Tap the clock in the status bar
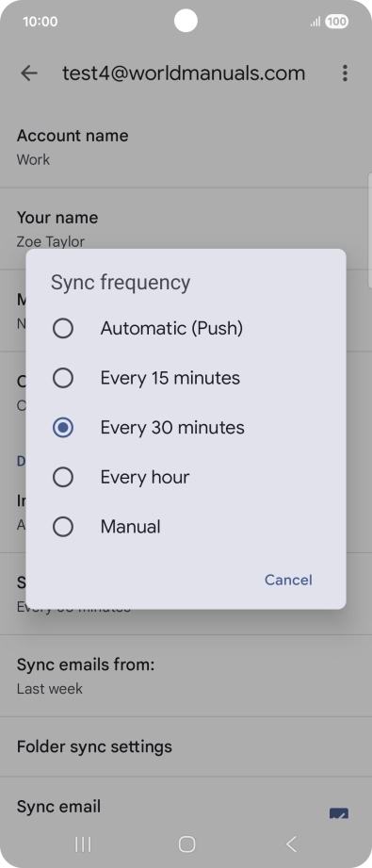372x868 pixels. 40,22
